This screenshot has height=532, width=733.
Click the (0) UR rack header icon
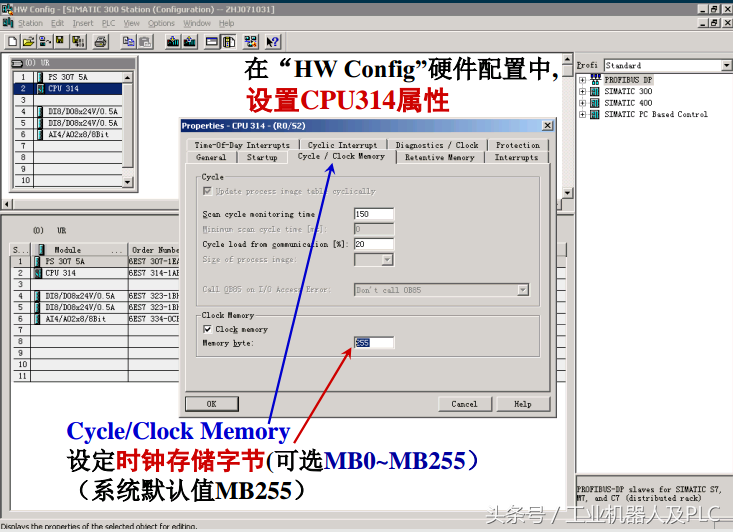coord(17,63)
